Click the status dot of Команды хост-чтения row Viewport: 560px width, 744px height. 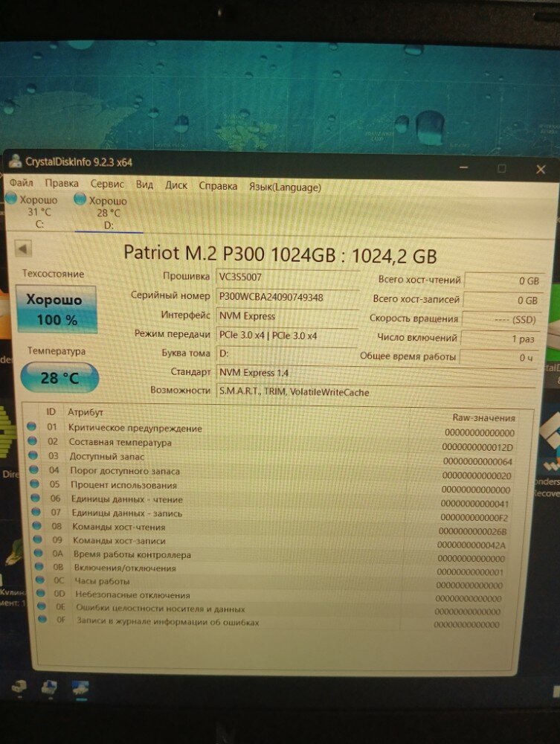click(x=37, y=526)
